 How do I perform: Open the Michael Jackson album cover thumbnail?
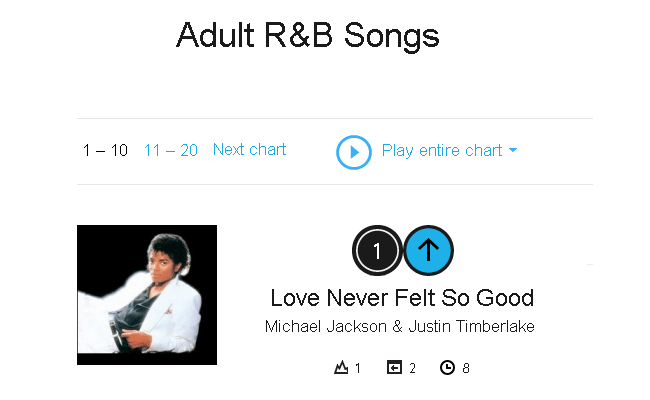(147, 295)
